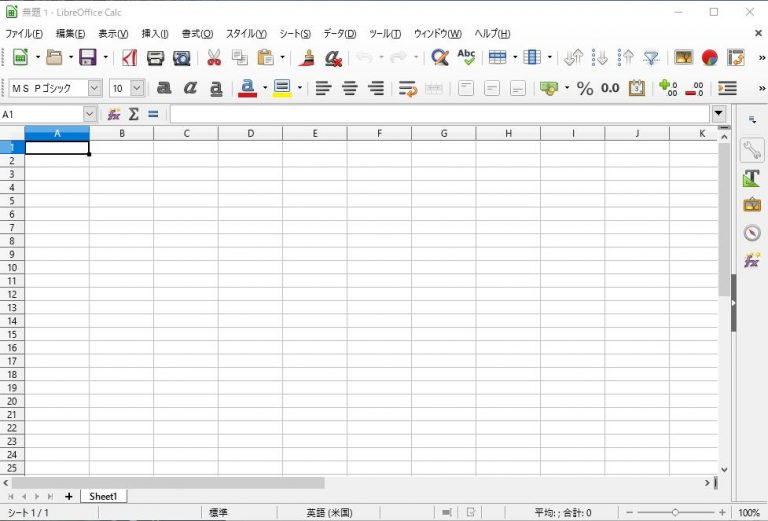Expand the formula bar arrow
The width and height of the screenshot is (768, 521).
[718, 114]
